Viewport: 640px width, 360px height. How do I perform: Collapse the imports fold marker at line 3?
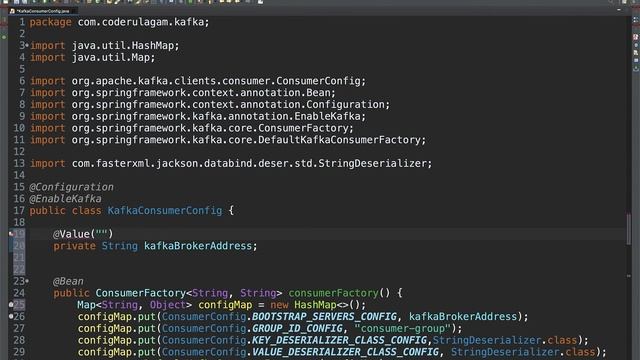click(27, 45)
